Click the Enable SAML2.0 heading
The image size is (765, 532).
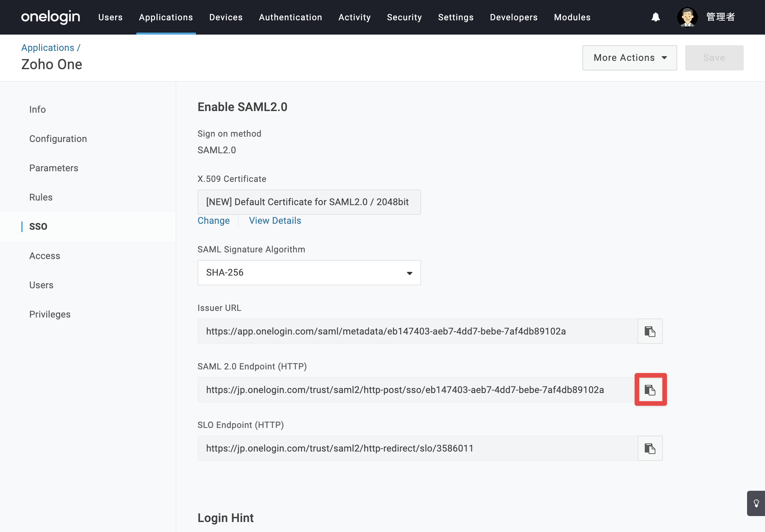tap(242, 107)
